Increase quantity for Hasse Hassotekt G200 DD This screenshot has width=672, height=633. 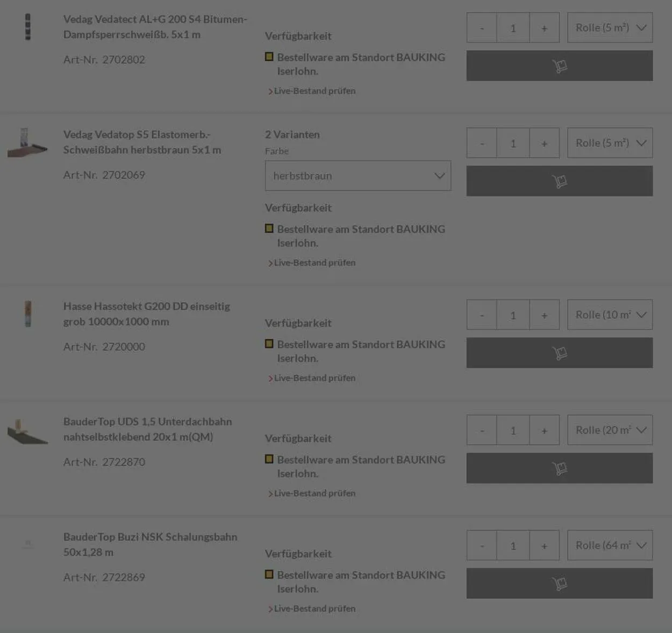544,315
